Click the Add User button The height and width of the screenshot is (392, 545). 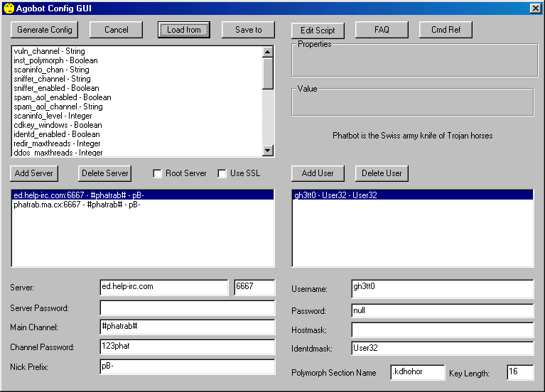click(x=318, y=173)
